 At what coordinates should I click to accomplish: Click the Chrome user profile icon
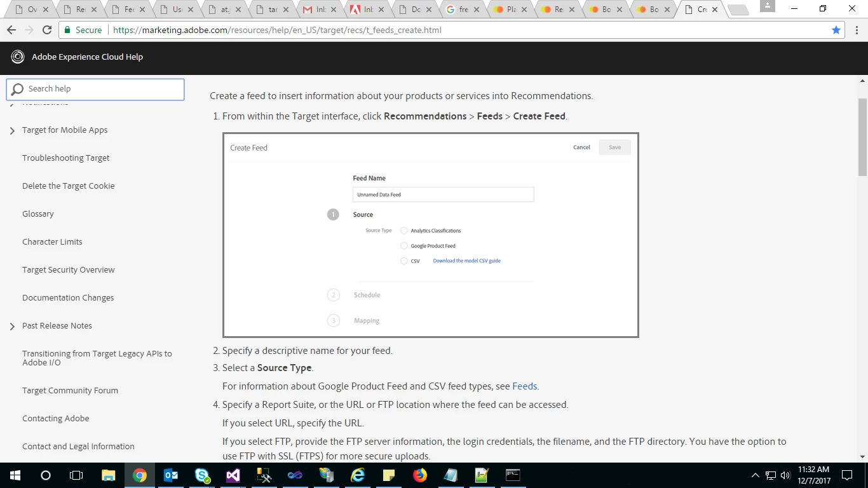click(768, 6)
